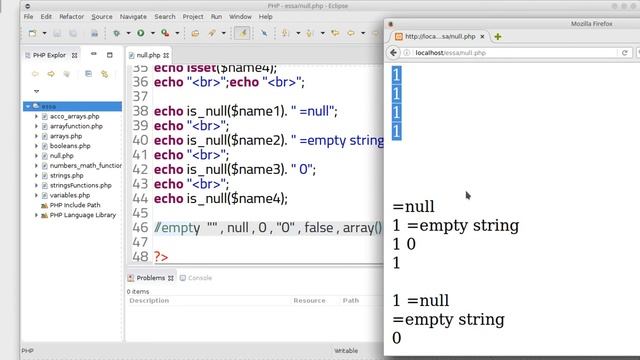Open the Source menu
Image resolution: width=640 pixels, height=360 pixels.
[102, 17]
